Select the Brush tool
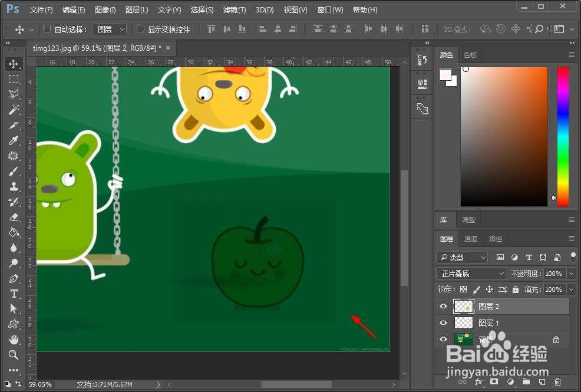Viewport: 581px width, 392px height. click(x=14, y=171)
